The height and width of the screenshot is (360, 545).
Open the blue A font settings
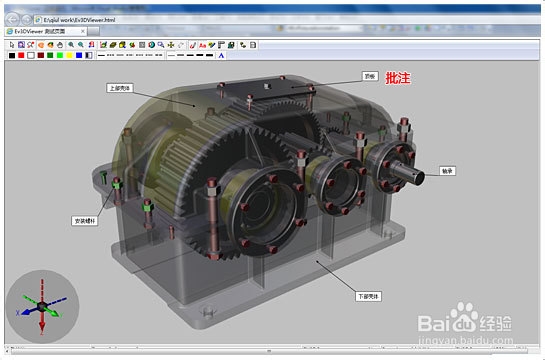tap(221, 55)
